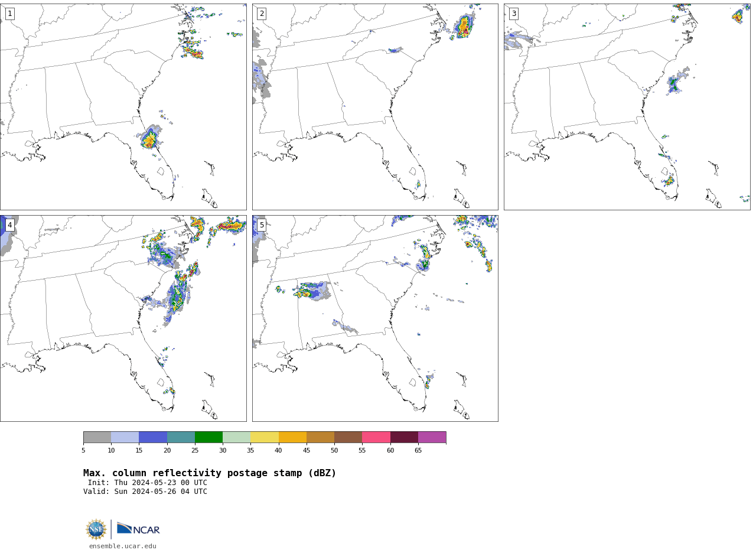The image size is (756, 553).
Task: Click the Max. column reflectivity title
Action: point(210,473)
